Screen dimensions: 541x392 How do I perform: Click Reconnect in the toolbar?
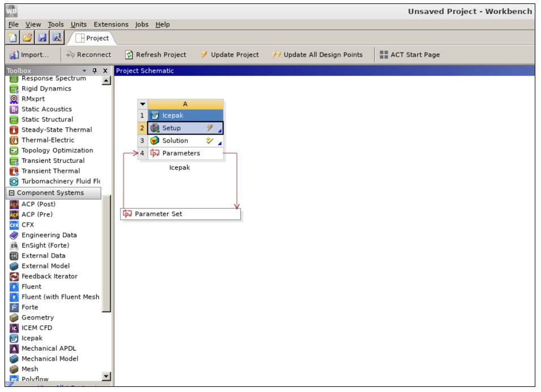tap(89, 55)
